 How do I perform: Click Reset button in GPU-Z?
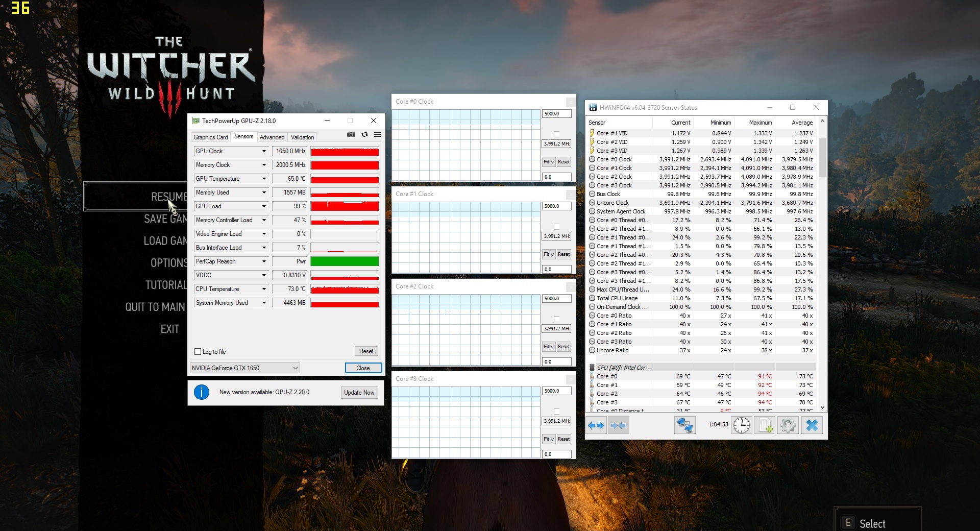366,351
